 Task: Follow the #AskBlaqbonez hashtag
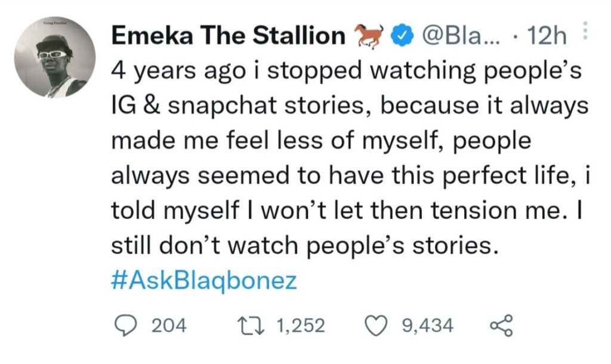(x=203, y=280)
